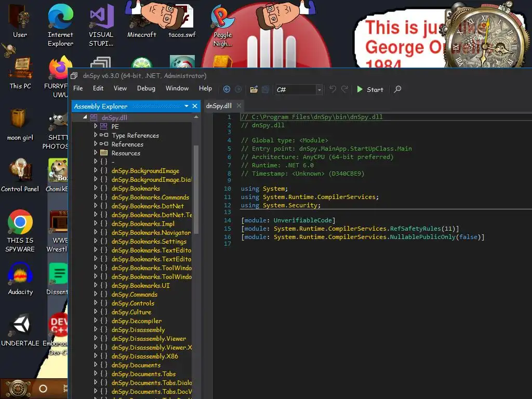Select the THIS IS SPYWARE Chrome icon
This screenshot has height=399, width=532.
click(20, 231)
